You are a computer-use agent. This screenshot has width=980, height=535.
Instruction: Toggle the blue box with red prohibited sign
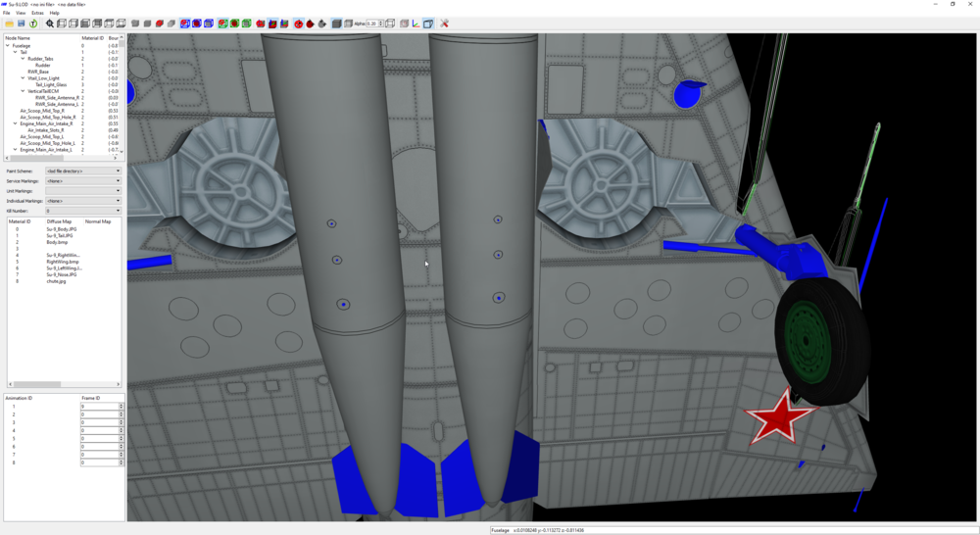tap(185, 24)
